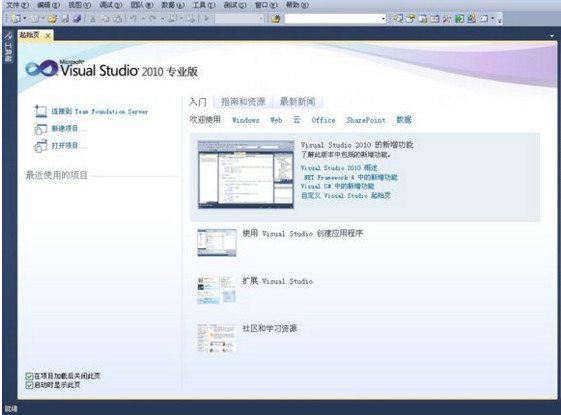Viewport: 561px width, 415px height.
Task: Click the Redo arrow icon
Action: pos(153,18)
